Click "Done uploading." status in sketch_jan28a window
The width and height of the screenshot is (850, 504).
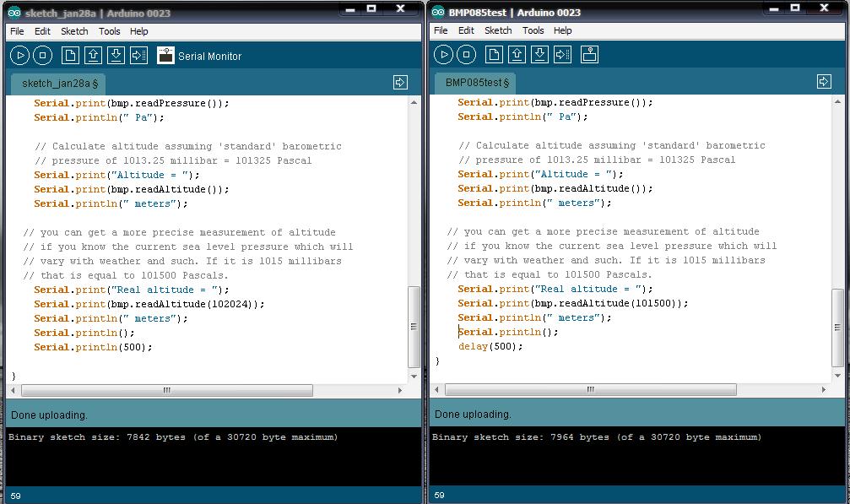(x=49, y=415)
